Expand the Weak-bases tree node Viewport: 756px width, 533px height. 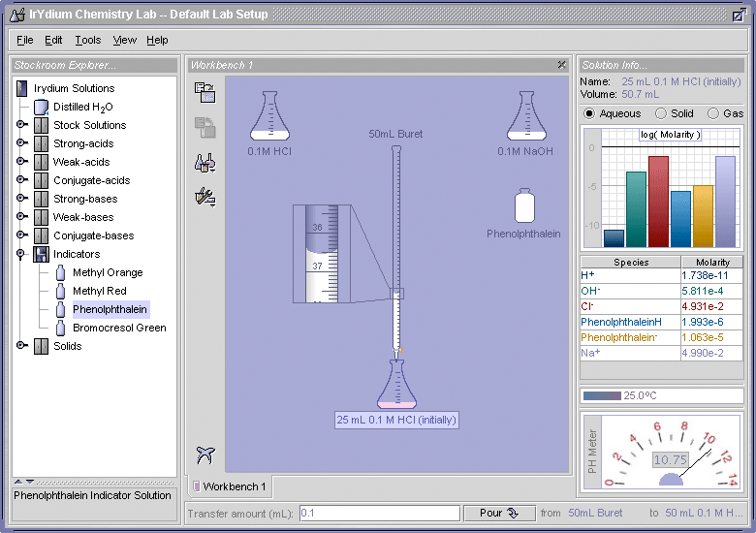click(x=21, y=216)
